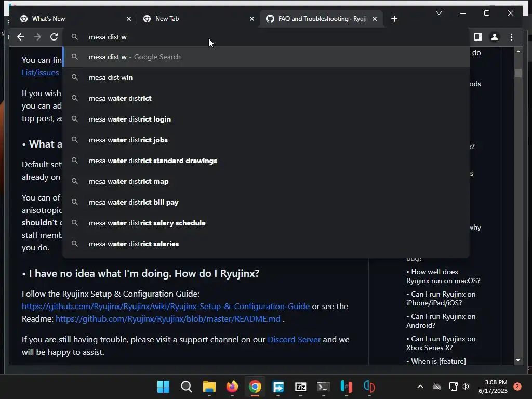This screenshot has height=399, width=532.
Task: Open the Chrome side panel
Action: pyautogui.click(x=478, y=37)
